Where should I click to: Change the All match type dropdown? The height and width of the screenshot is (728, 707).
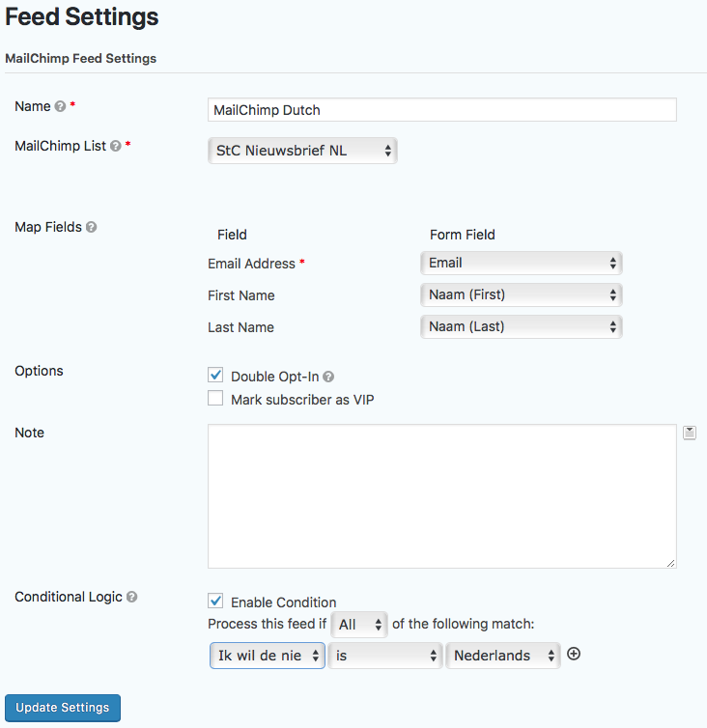click(358, 625)
